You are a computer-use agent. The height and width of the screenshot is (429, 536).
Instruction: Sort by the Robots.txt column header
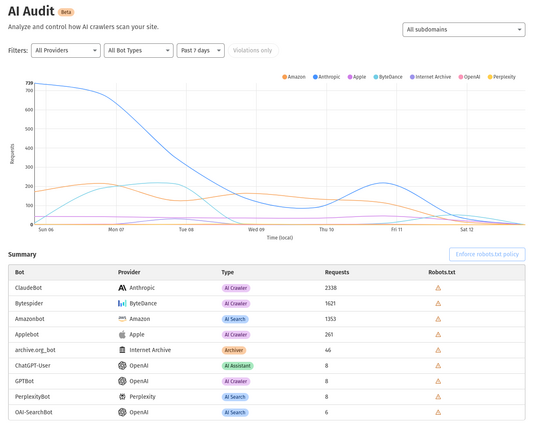(x=442, y=272)
